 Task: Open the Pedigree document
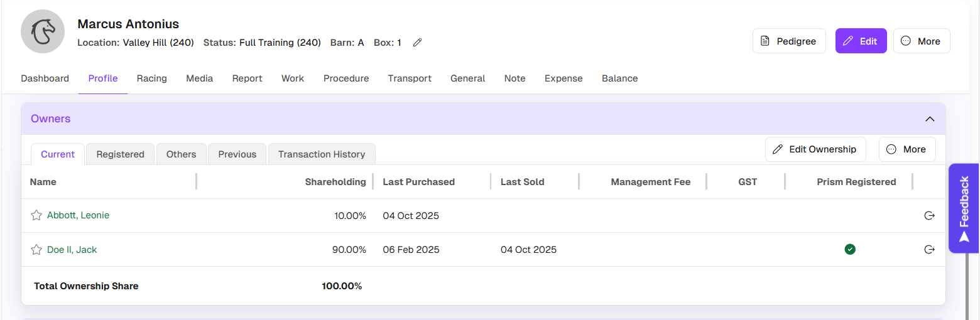pos(788,41)
